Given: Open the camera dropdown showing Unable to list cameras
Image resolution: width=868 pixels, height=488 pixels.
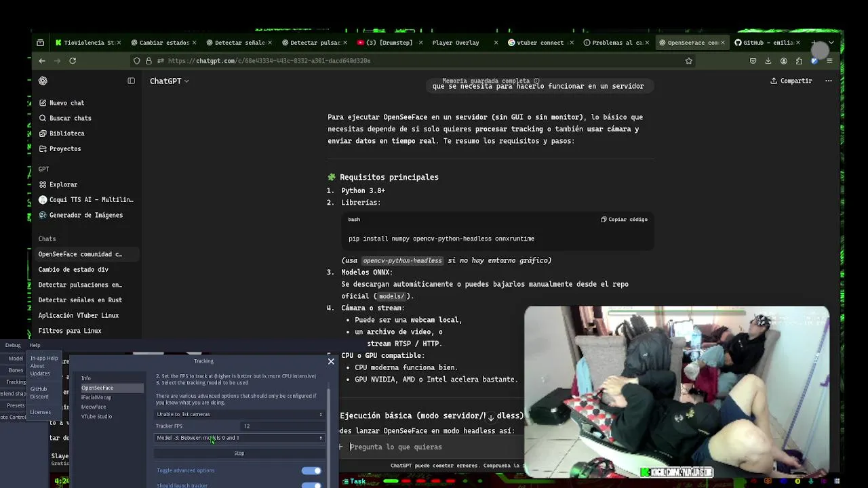Looking at the screenshot, I should (239, 414).
